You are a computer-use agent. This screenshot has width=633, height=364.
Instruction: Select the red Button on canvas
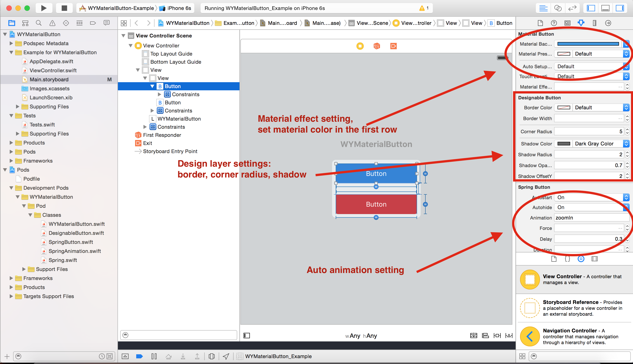[x=376, y=204]
